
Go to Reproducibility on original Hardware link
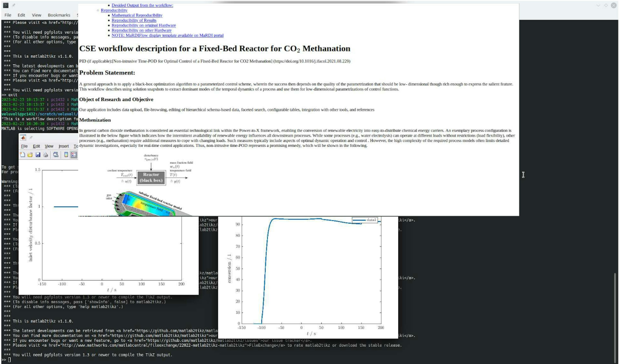click(x=144, y=25)
